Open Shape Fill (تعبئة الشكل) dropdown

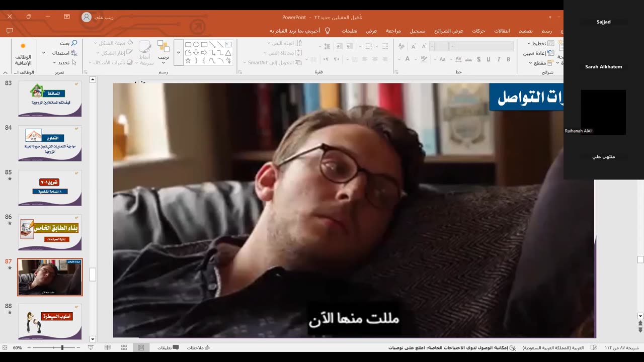tap(114, 43)
